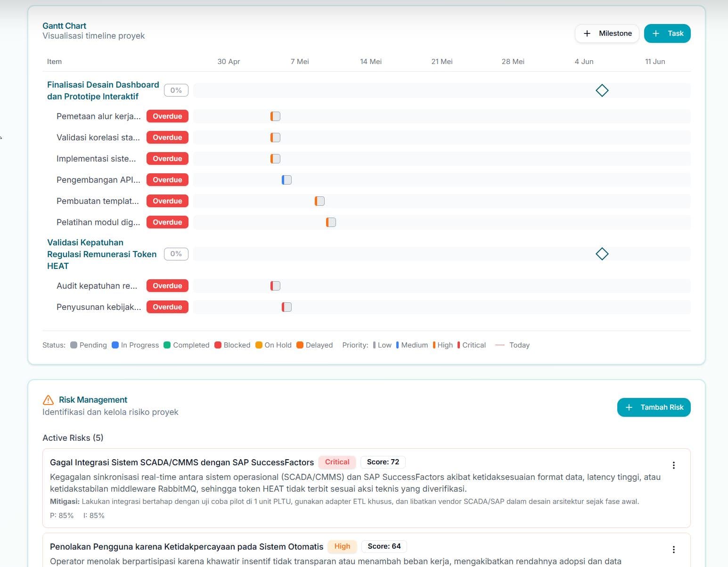
Task: Open Validasi Kepatuhan Regulasi Remunerasi milestone title
Action: [102, 254]
